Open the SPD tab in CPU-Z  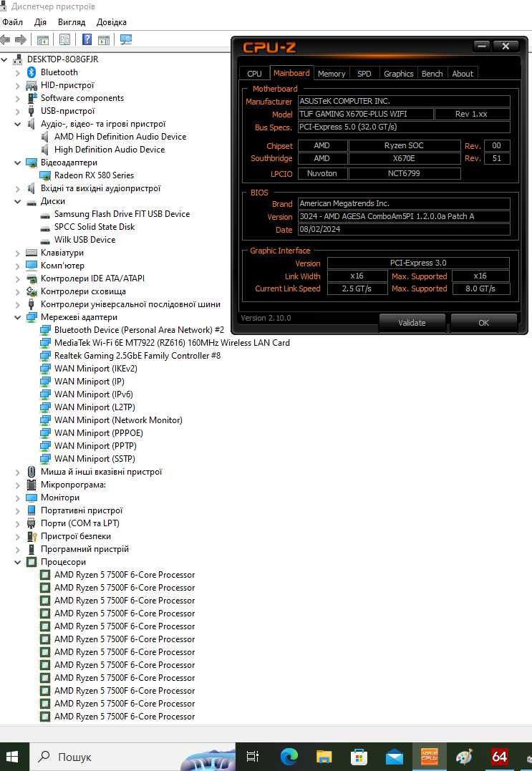click(x=364, y=73)
